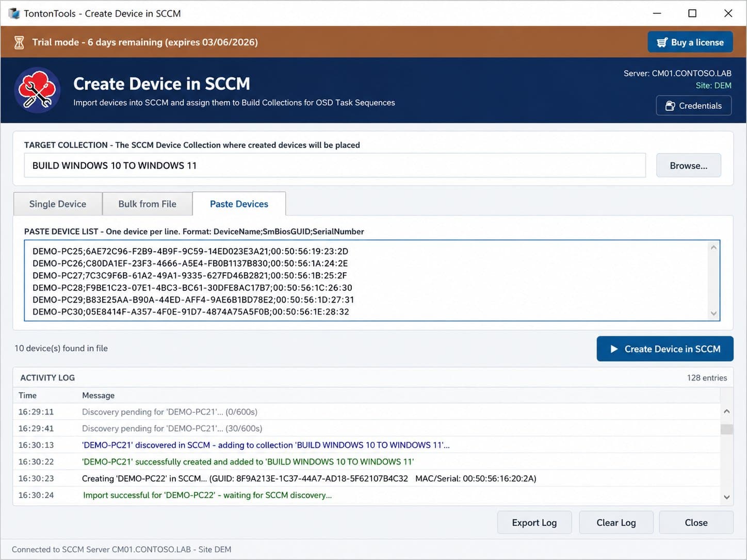Click the activity log scroll down arrow
The image size is (747, 560).
pyautogui.click(x=726, y=497)
